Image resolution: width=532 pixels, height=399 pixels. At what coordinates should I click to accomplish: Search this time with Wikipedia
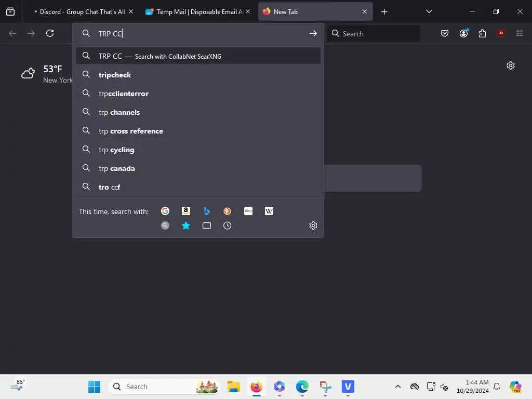[x=269, y=211]
